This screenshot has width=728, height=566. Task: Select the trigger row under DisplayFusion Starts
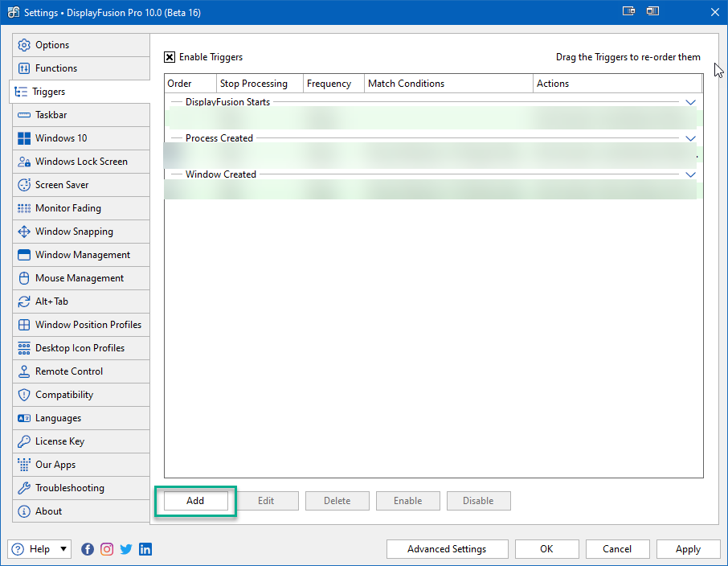click(433, 118)
